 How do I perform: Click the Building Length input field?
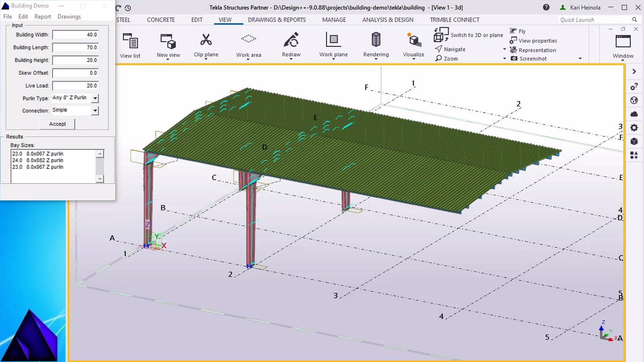pos(75,47)
